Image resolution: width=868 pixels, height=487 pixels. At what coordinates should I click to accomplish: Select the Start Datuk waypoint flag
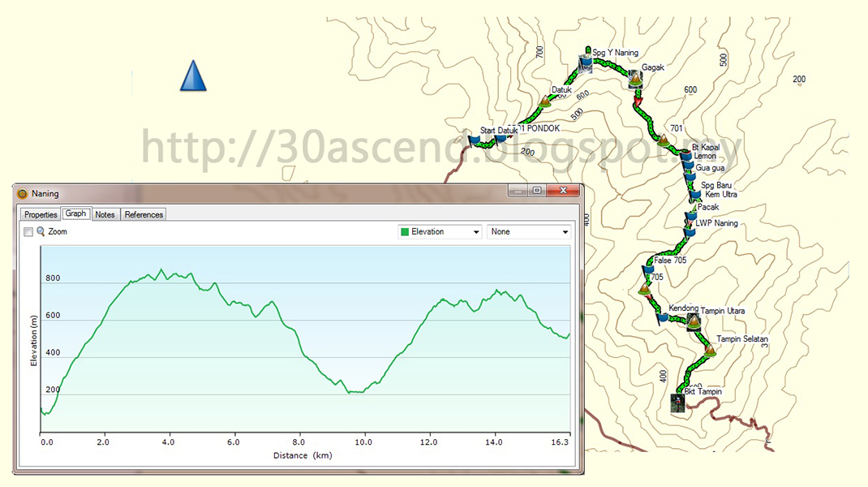(x=475, y=140)
